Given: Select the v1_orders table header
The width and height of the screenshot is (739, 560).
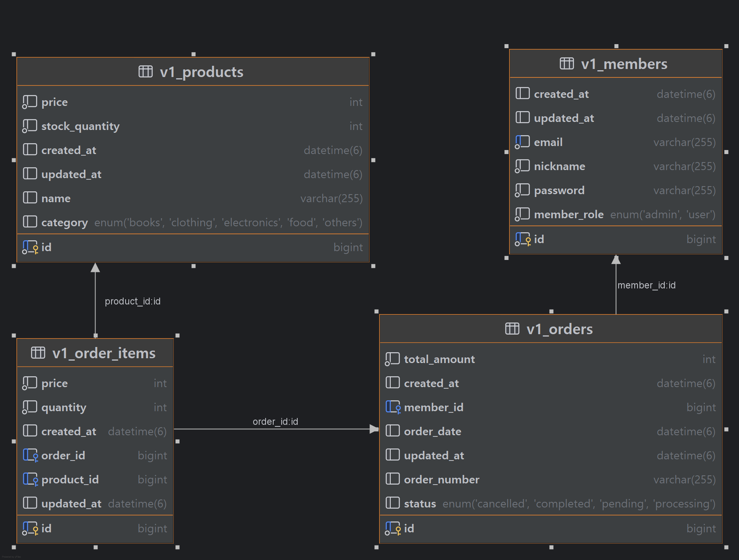Looking at the screenshot, I should (x=551, y=329).
